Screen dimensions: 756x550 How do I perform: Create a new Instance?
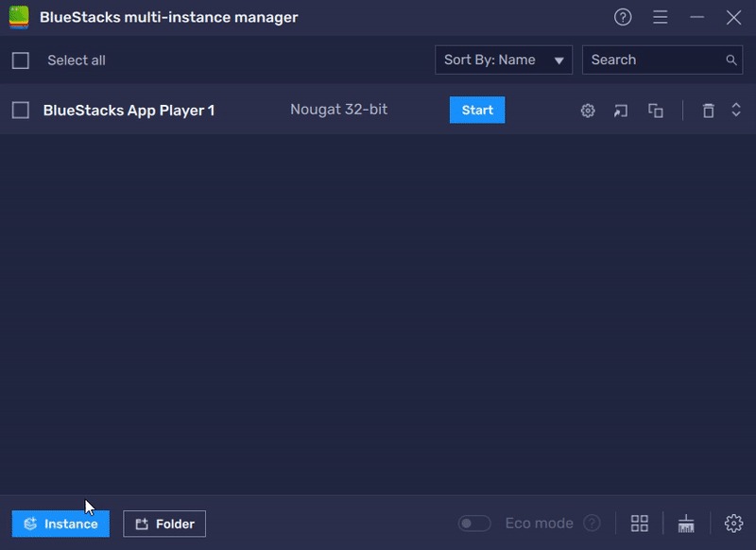(x=60, y=524)
